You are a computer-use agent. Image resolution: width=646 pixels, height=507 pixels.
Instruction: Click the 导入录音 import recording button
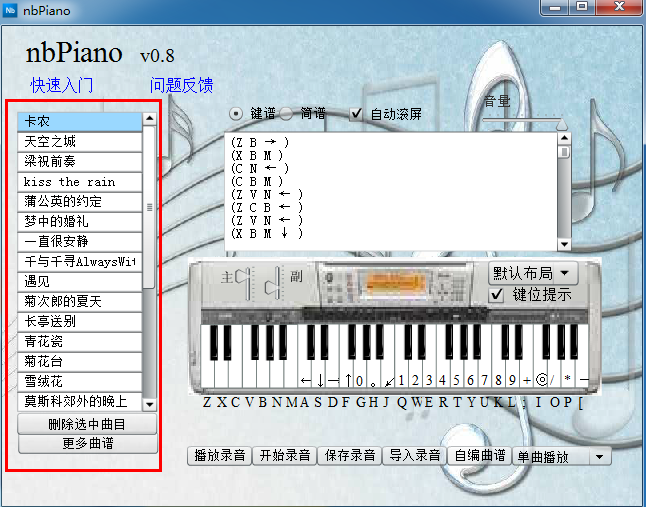(x=414, y=456)
